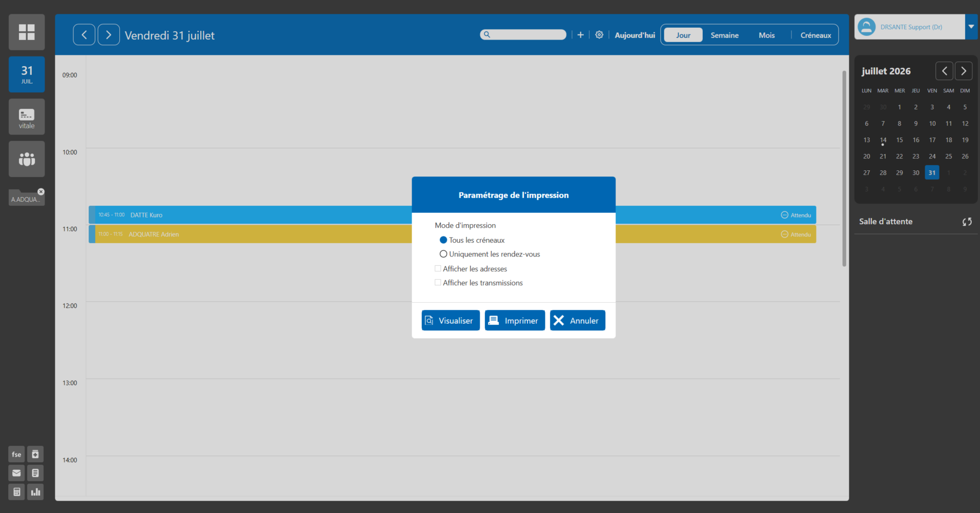Click Attendu status on DATTE Kuro

[796, 215]
